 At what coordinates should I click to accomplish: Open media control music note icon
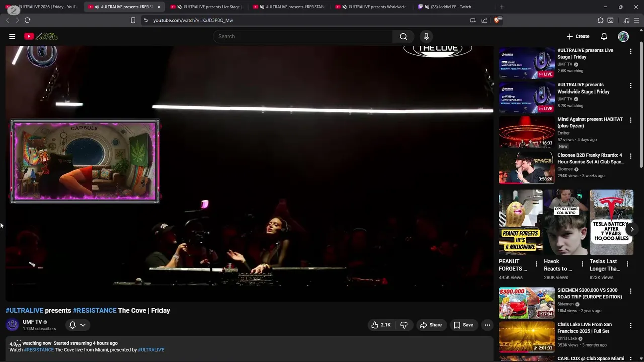[x=626, y=20]
